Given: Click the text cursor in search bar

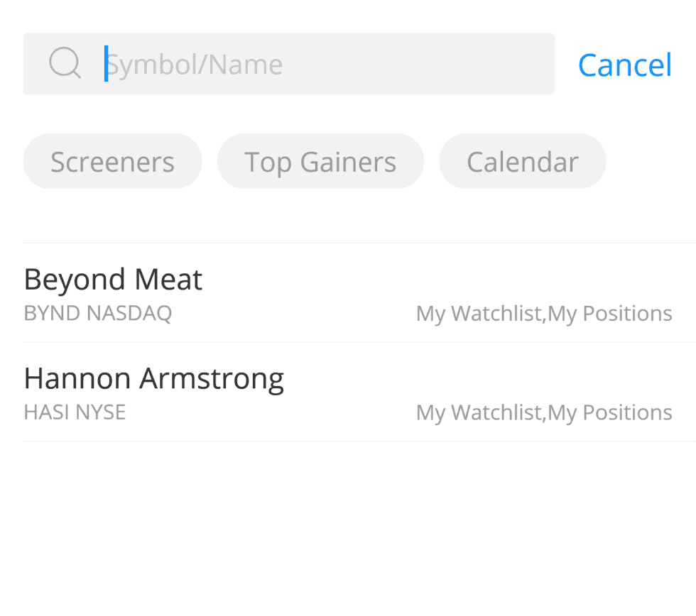Looking at the screenshot, I should tap(107, 63).
